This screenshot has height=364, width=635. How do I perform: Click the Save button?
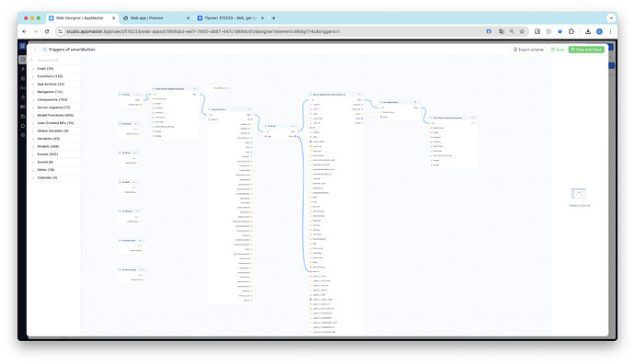point(558,50)
